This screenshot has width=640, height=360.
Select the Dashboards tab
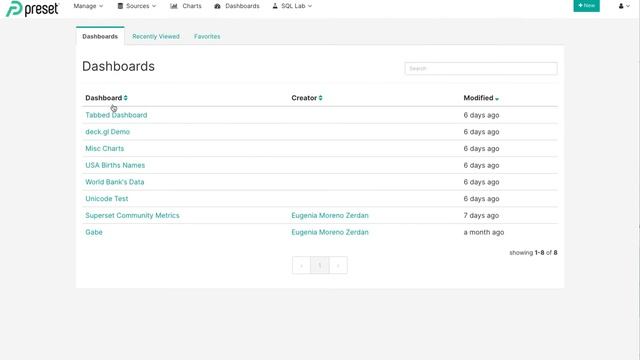tap(100, 36)
